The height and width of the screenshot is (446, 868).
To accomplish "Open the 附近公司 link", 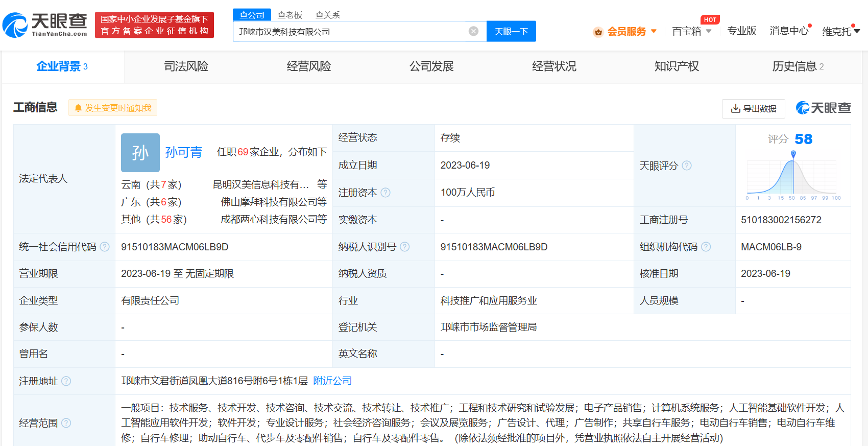I will coord(332,381).
